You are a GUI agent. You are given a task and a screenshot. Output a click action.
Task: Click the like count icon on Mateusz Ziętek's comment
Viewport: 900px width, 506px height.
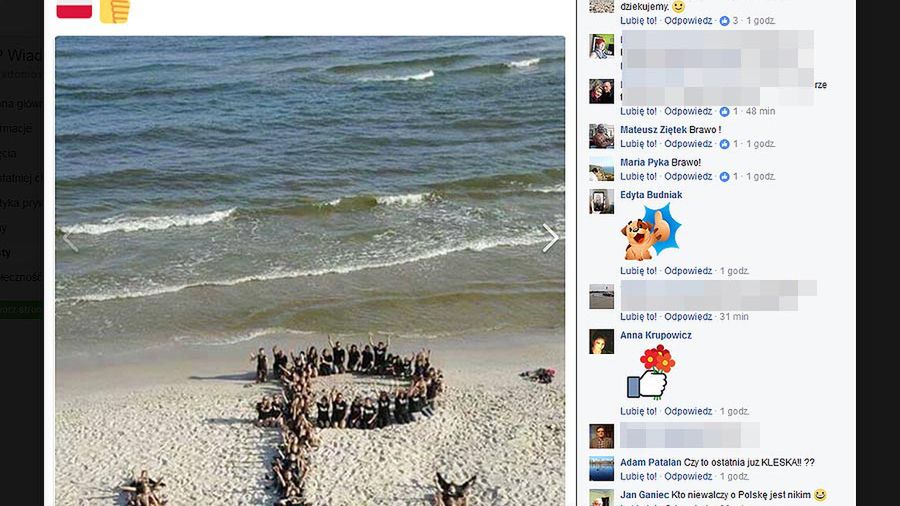coord(724,144)
